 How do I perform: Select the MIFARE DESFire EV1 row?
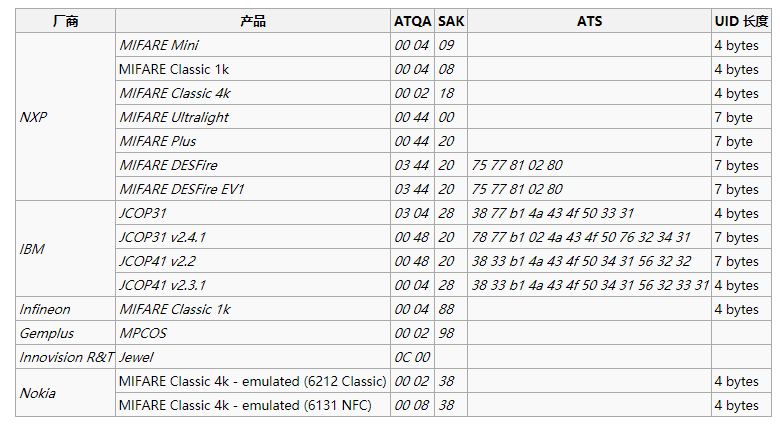[x=182, y=189]
